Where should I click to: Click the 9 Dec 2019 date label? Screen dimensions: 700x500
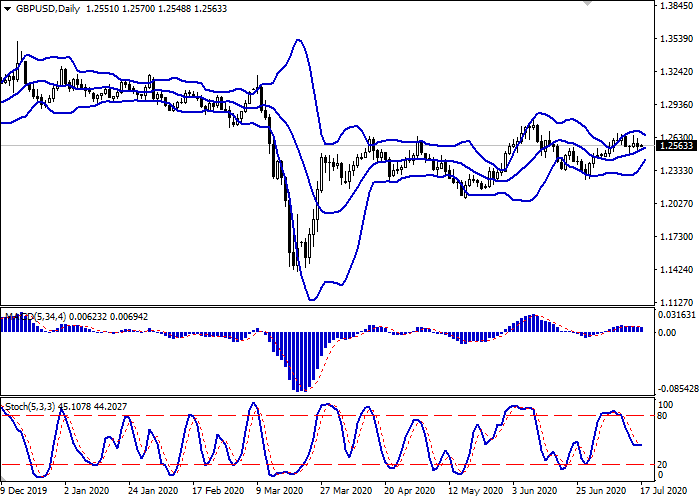(23, 491)
